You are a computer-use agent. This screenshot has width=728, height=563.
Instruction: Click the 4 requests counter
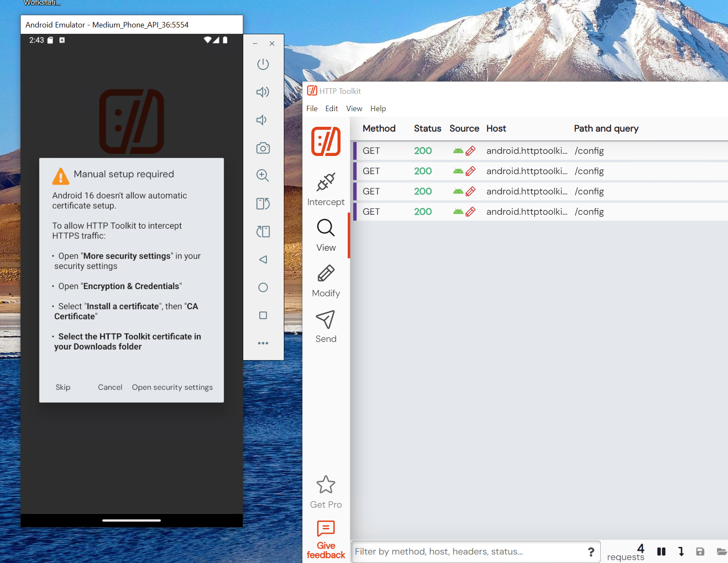point(626,552)
